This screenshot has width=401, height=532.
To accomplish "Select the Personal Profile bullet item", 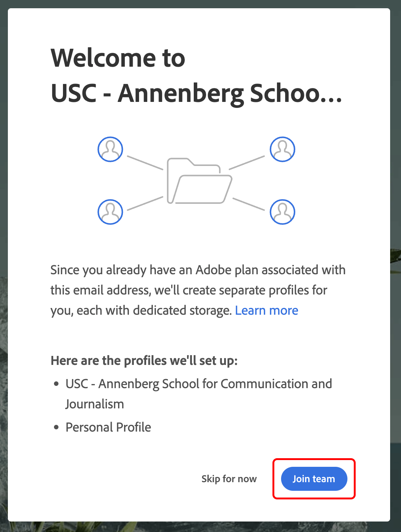I will coord(108,427).
